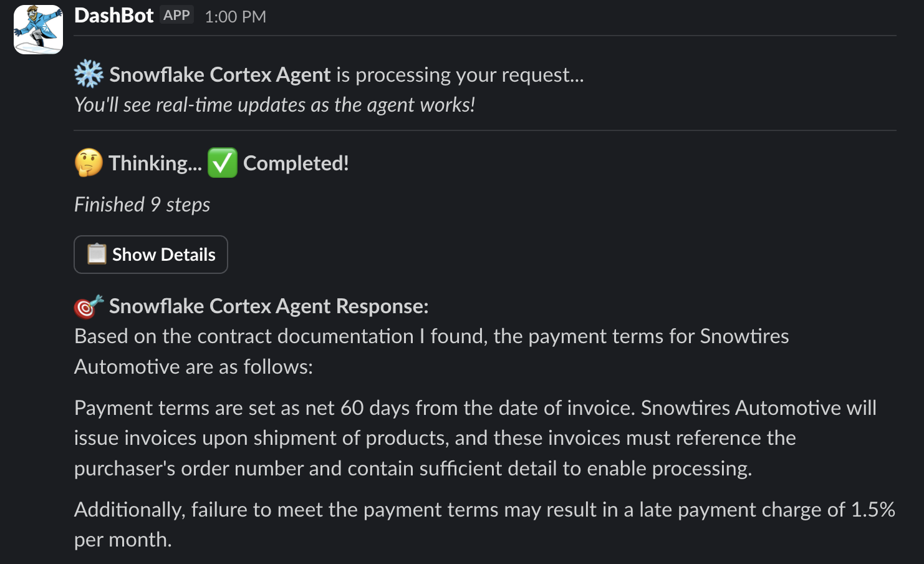Click the "Completed!" status label
This screenshot has height=564, width=924.
click(296, 163)
